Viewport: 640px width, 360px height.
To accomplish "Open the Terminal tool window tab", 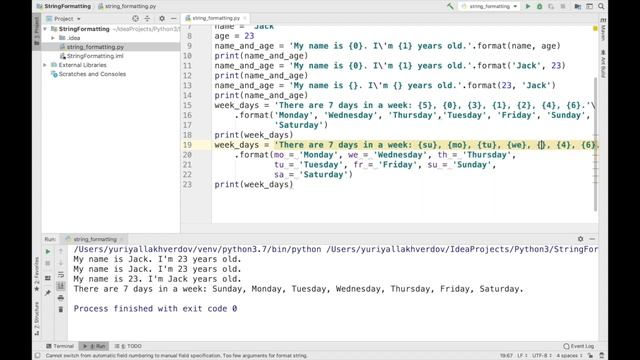I will (60, 346).
